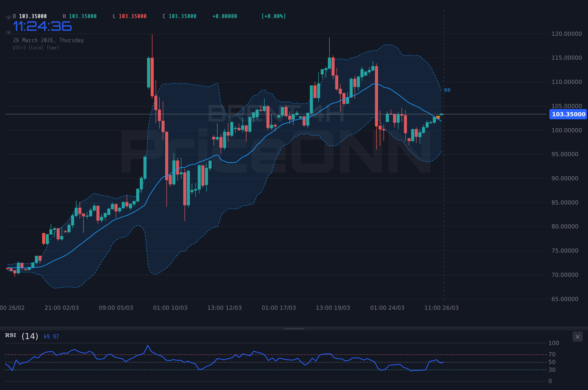Toggle the eye icon below the countdown timer
This screenshot has height=390, width=588.
click(x=9, y=32)
